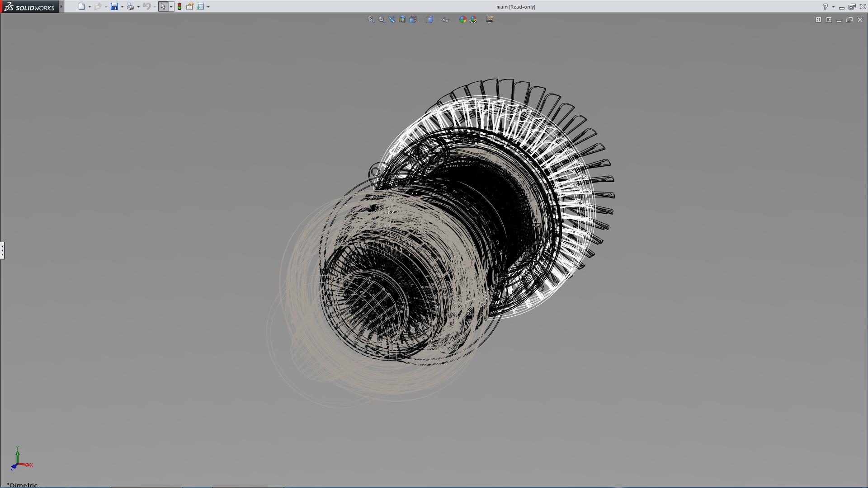Image resolution: width=868 pixels, height=488 pixels.
Task: Toggle Hide/Show Items glasses icon
Action: pos(446,19)
